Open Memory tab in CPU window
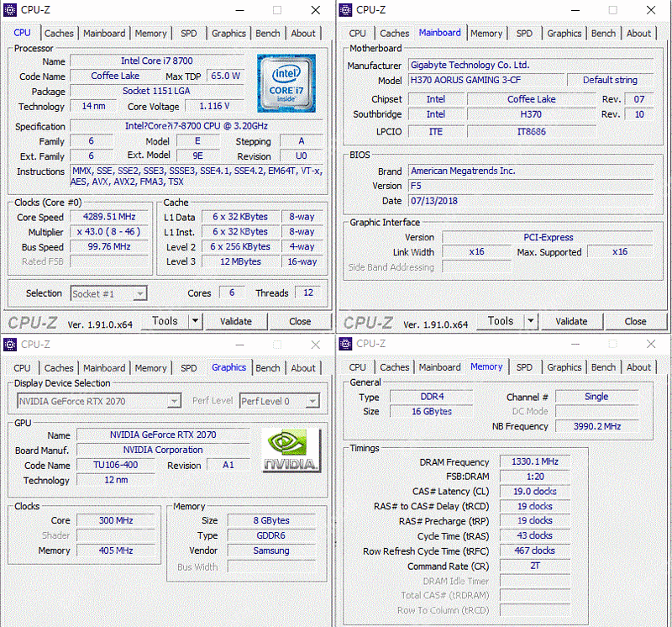Viewport: 672px width, 627px height. click(x=151, y=34)
